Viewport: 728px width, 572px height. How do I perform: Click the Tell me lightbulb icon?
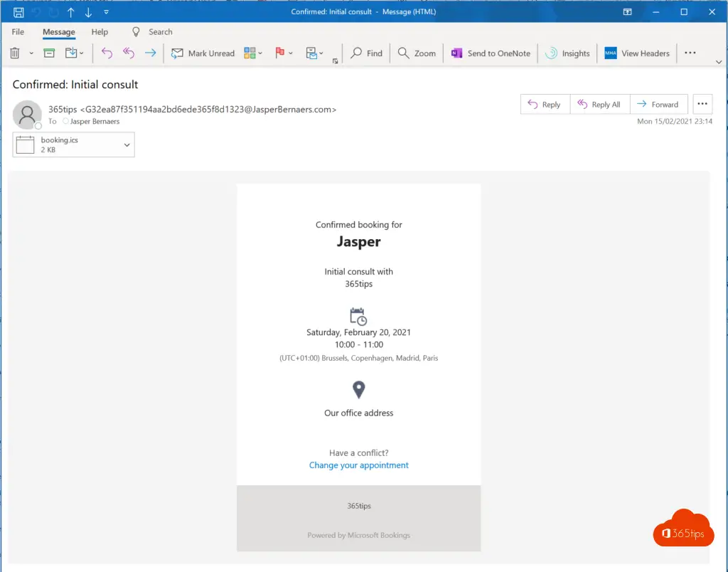[136, 31]
